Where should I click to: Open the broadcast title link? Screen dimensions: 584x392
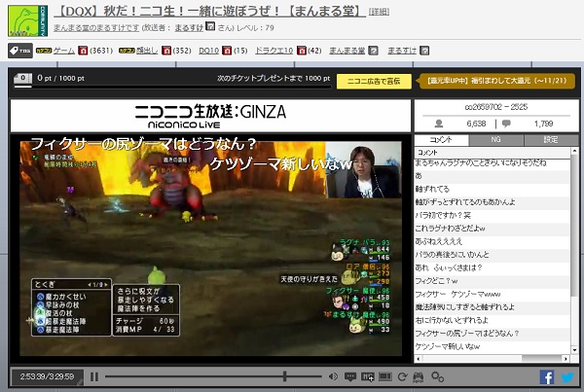click(x=209, y=11)
